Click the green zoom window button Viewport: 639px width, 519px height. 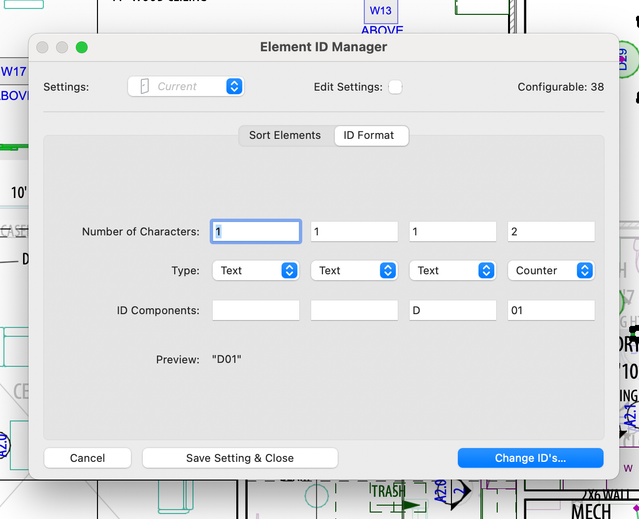pyautogui.click(x=82, y=47)
